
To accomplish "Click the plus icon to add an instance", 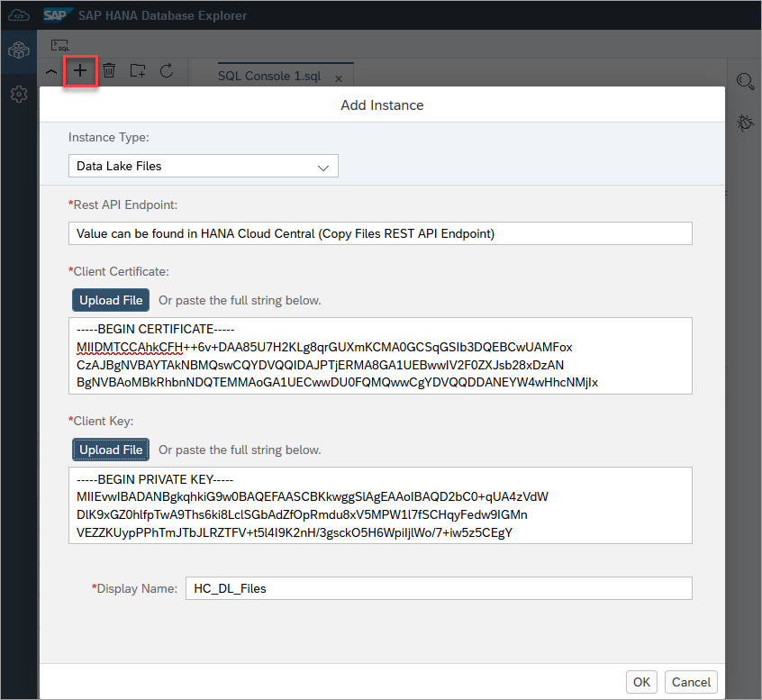I will [x=80, y=71].
